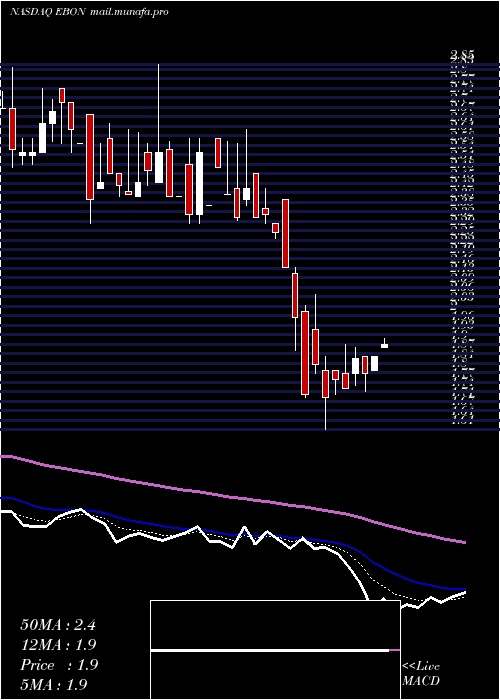This screenshot has width=500, height=700.
Task: Click the latest small white candlestick at the right end
Action: tap(384, 346)
